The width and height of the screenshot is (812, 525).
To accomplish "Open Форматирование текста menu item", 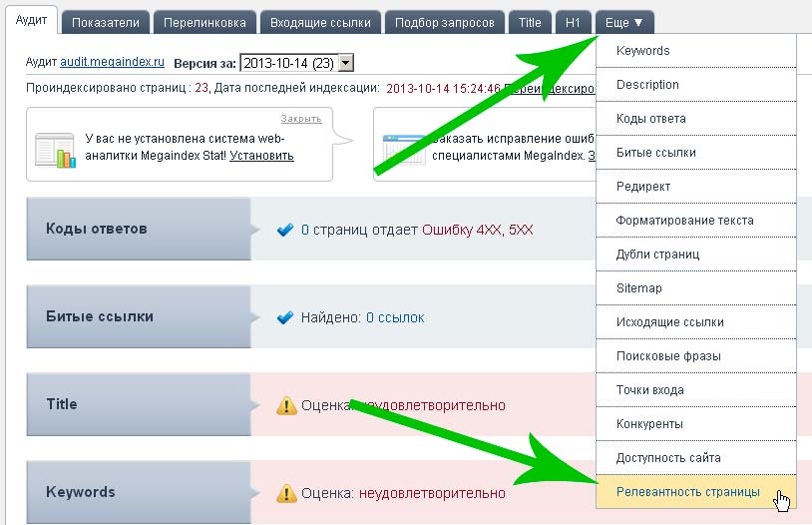I will pyautogui.click(x=696, y=221).
